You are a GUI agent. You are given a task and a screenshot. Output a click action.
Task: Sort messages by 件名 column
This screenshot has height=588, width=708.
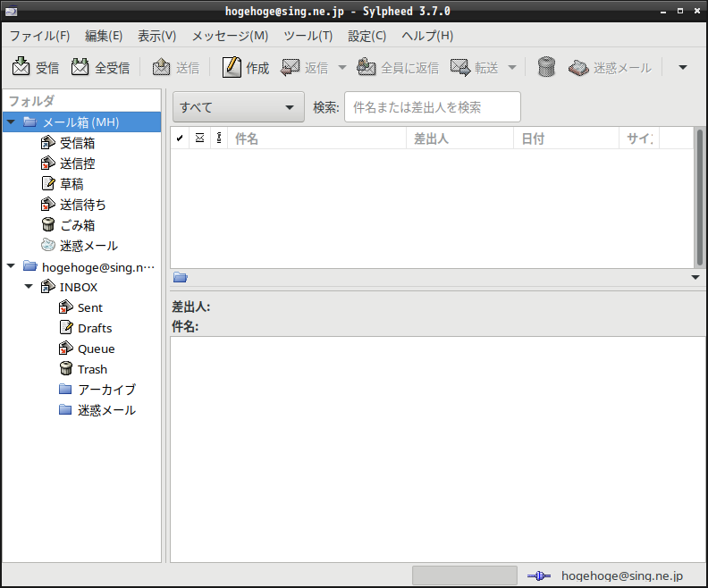(x=317, y=139)
